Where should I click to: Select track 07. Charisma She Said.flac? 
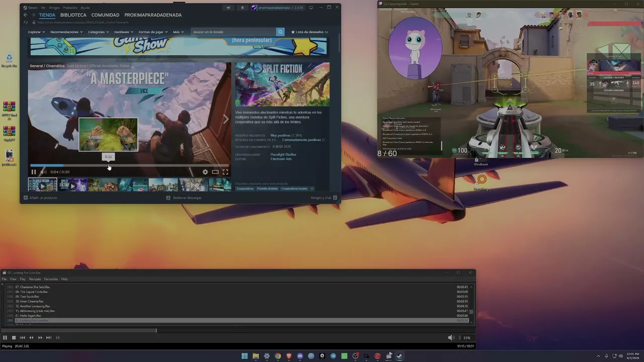click(236, 287)
